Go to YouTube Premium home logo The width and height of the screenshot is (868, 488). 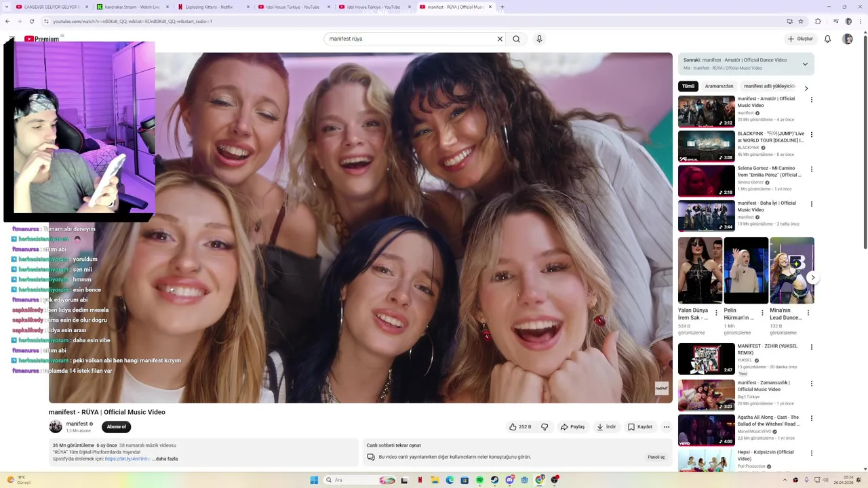tap(42, 39)
